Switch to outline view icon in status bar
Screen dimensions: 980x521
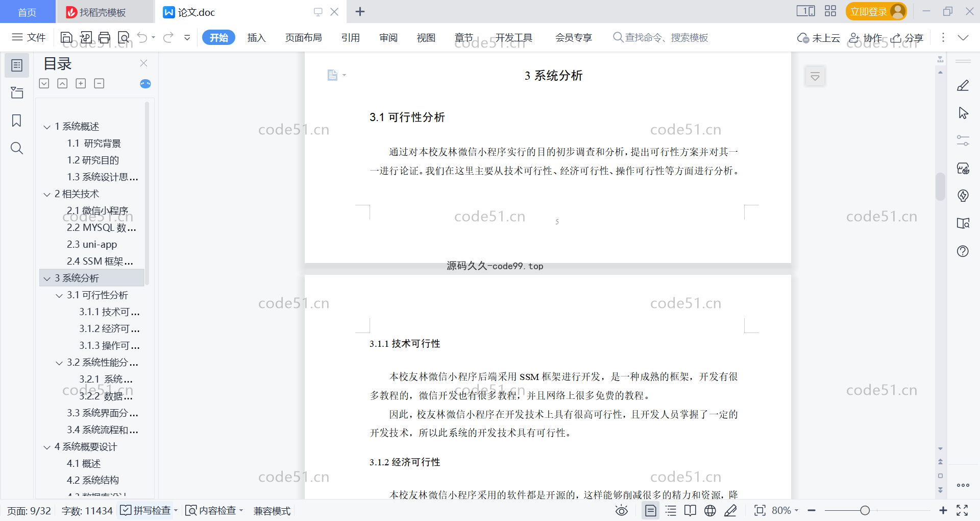(671, 510)
